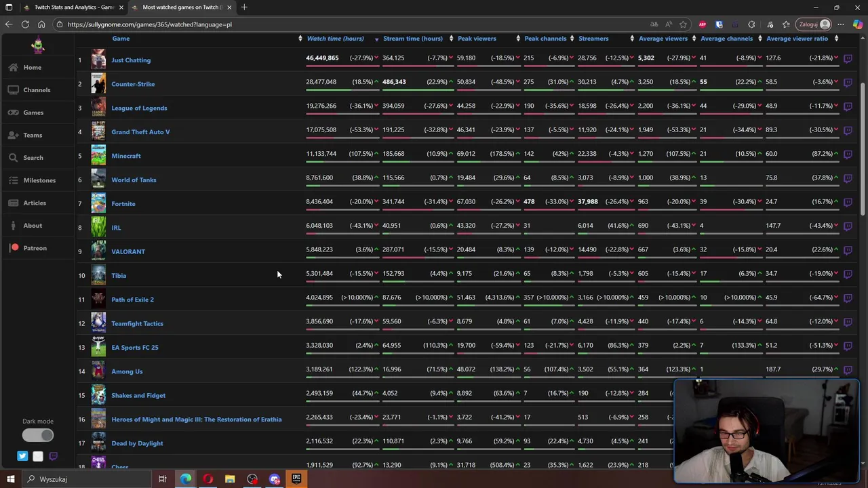
Task: Open the Bitwarden extension icon
Action: point(719,24)
